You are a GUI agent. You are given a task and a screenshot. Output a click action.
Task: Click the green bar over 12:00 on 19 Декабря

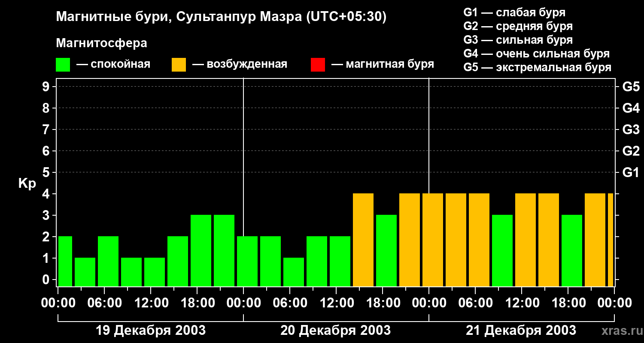pos(155,272)
